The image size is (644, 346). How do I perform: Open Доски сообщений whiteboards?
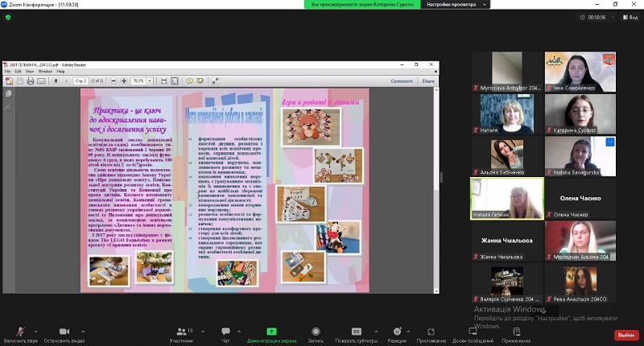pyautogui.click(x=473, y=332)
